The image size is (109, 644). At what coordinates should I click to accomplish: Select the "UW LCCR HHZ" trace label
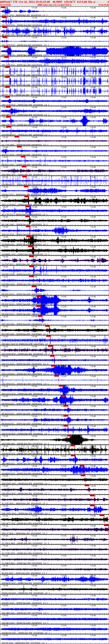[25, 205]
